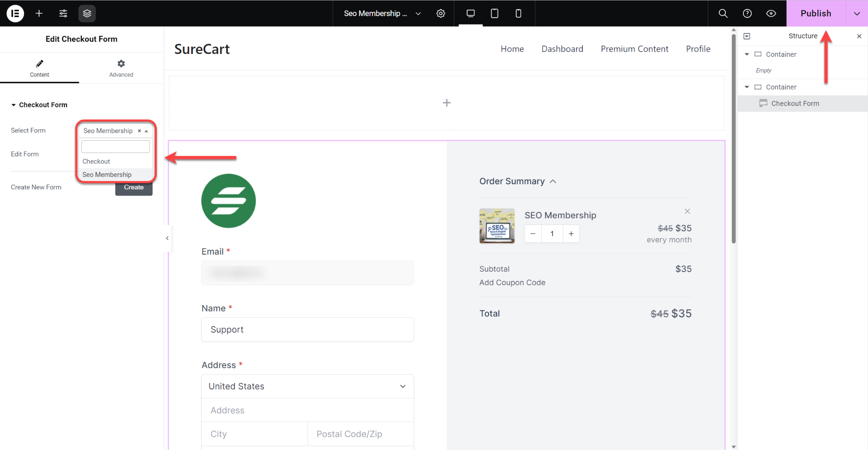Open site settings via the sliders icon
868x450 pixels.
(63, 13)
